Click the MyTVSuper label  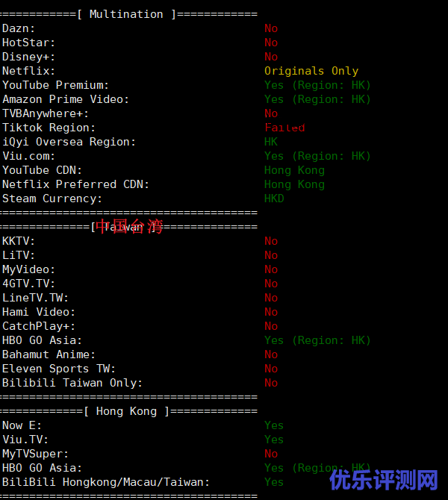click(x=35, y=454)
